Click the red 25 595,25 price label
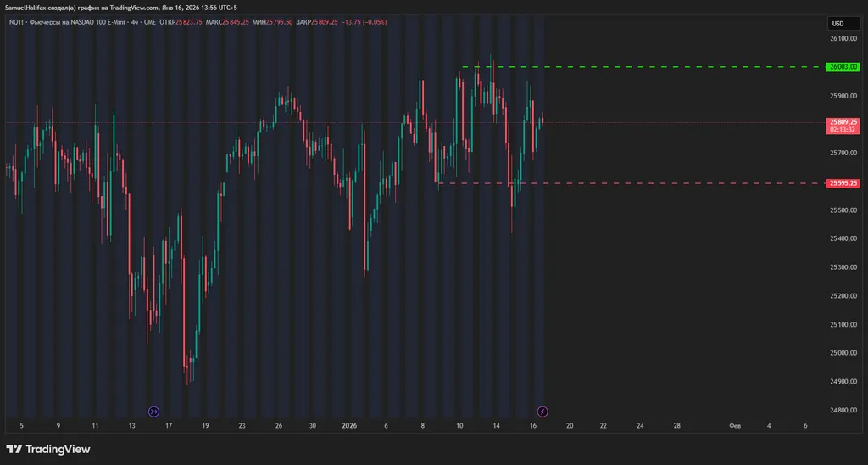 [x=843, y=182]
